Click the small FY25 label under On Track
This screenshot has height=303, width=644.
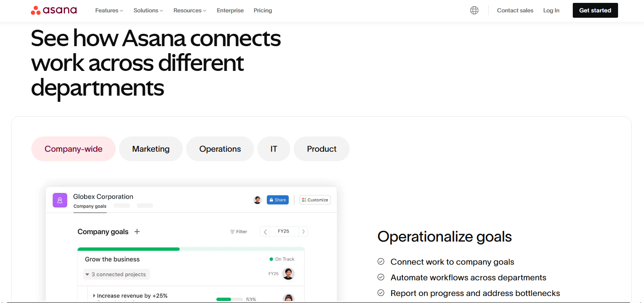(x=273, y=274)
